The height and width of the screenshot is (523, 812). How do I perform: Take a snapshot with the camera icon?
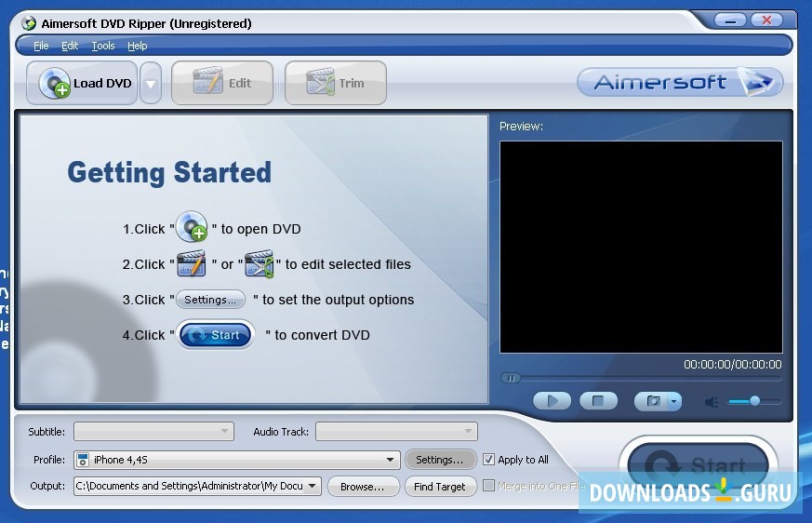click(x=653, y=401)
